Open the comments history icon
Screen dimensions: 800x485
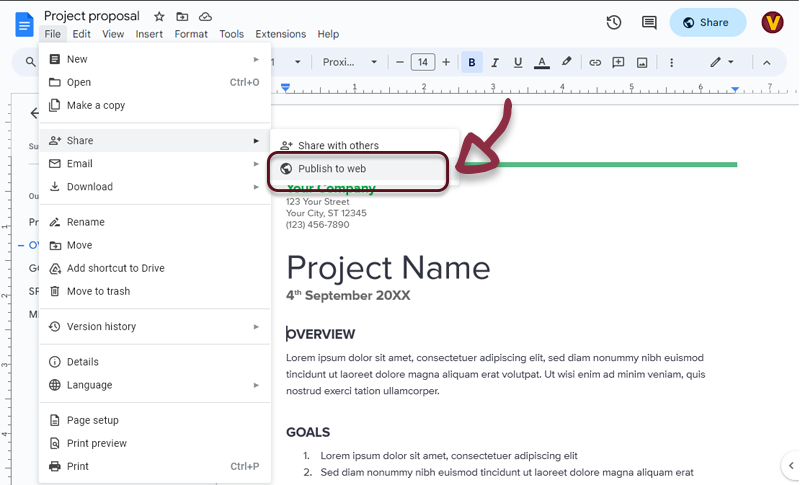pyautogui.click(x=649, y=22)
